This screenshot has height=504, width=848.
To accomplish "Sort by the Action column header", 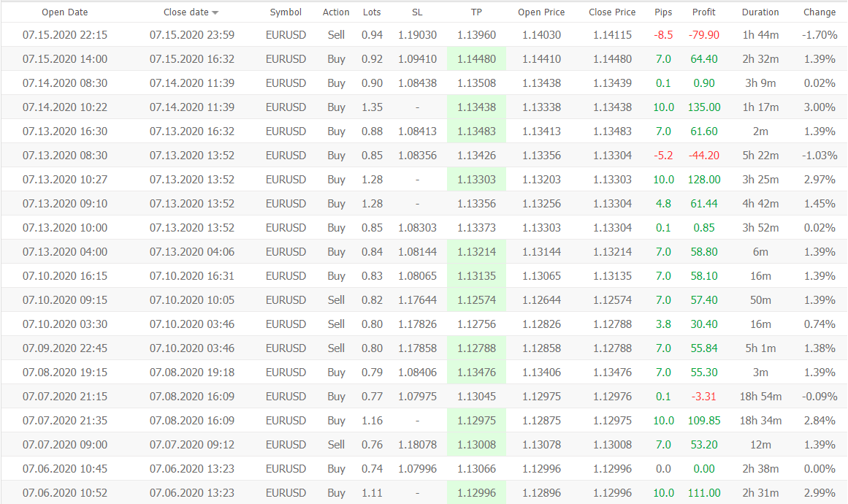I will 336,12.
